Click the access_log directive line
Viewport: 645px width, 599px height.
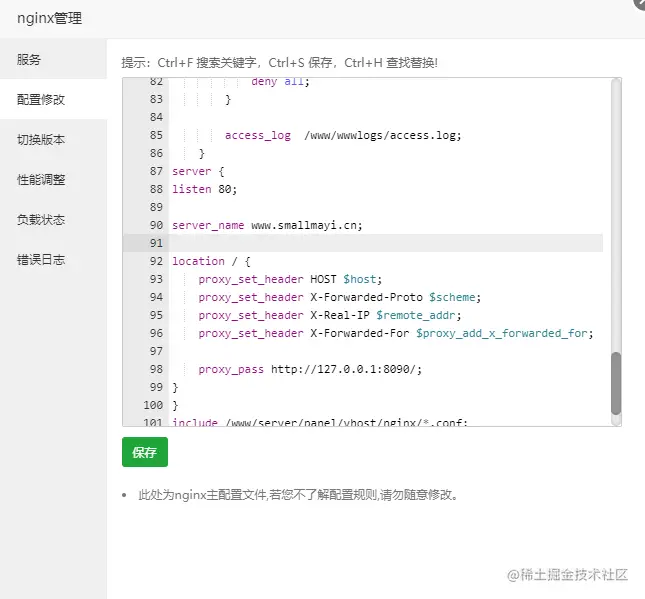[x=343, y=135]
